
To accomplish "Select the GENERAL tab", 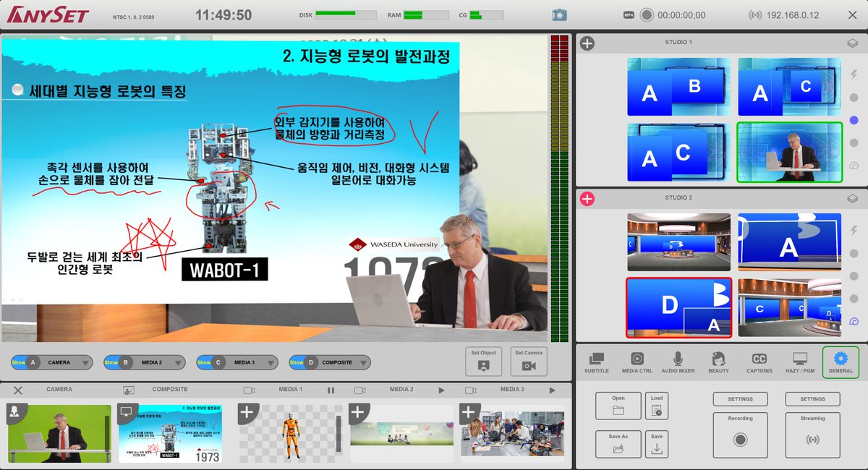I will pos(841,362).
